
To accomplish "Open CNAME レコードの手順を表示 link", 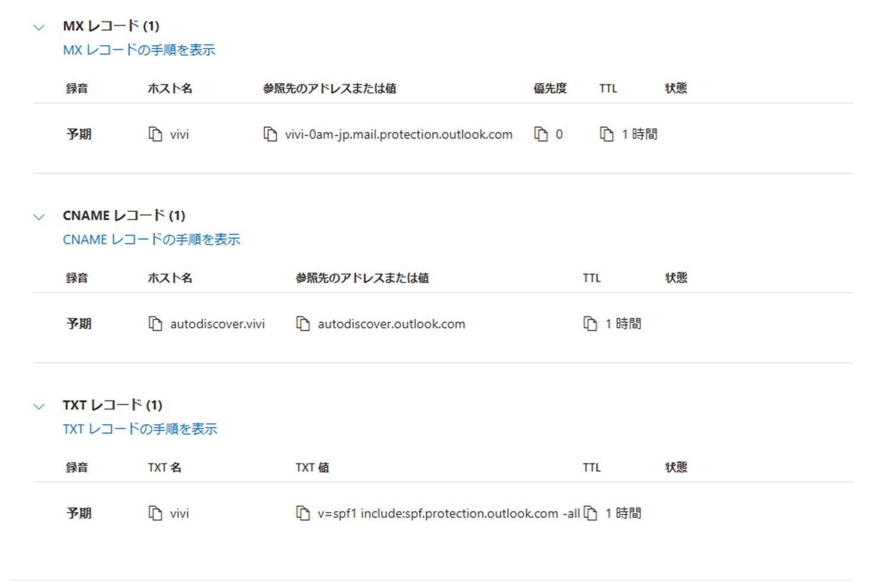I will pos(152,239).
